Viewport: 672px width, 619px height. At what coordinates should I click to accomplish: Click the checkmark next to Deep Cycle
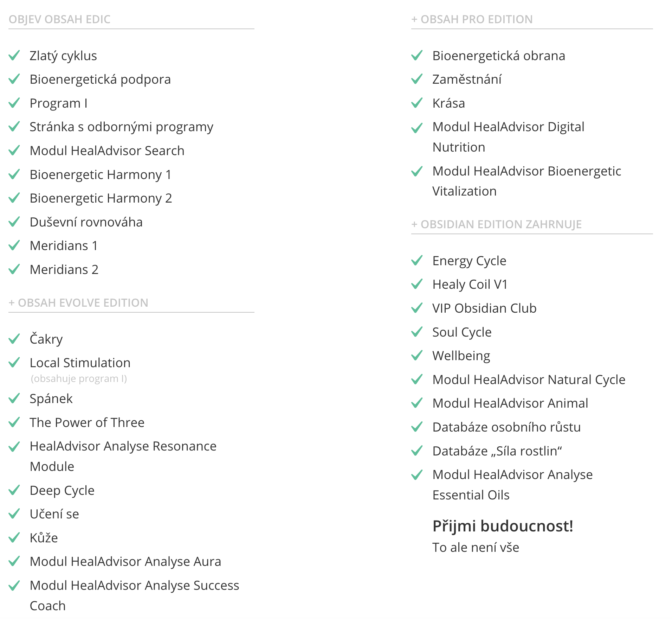click(x=14, y=490)
